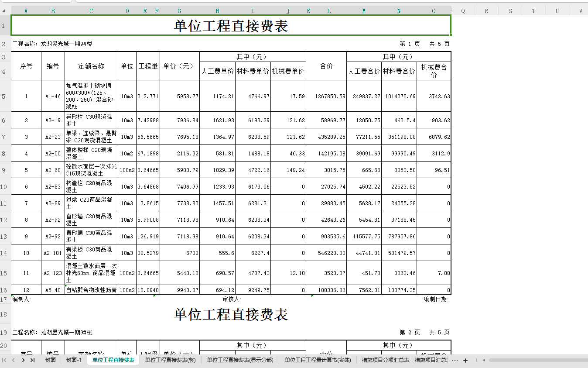The width and height of the screenshot is (588, 368).
Task: Click cell with code A2-50
Action: tap(53, 154)
